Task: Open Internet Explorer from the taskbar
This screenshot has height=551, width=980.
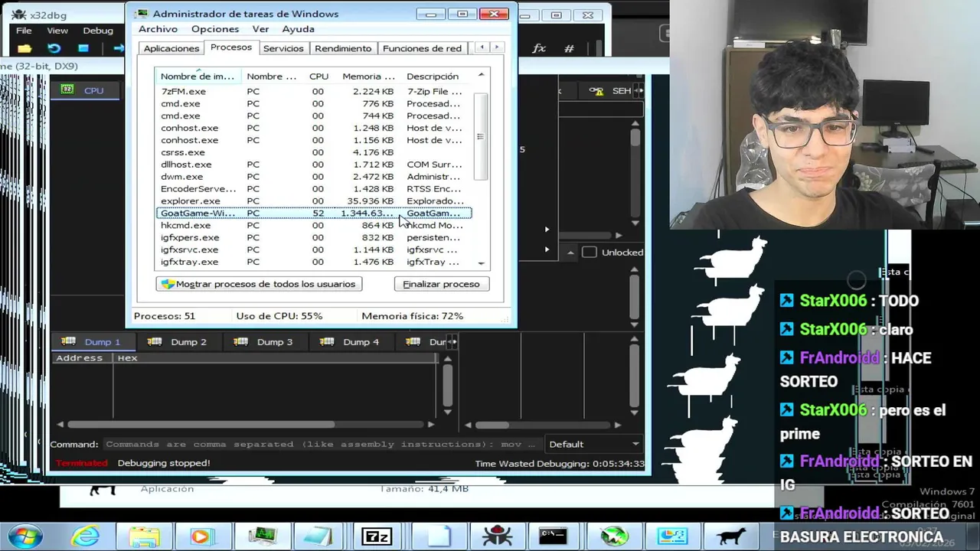Action: pos(85,536)
